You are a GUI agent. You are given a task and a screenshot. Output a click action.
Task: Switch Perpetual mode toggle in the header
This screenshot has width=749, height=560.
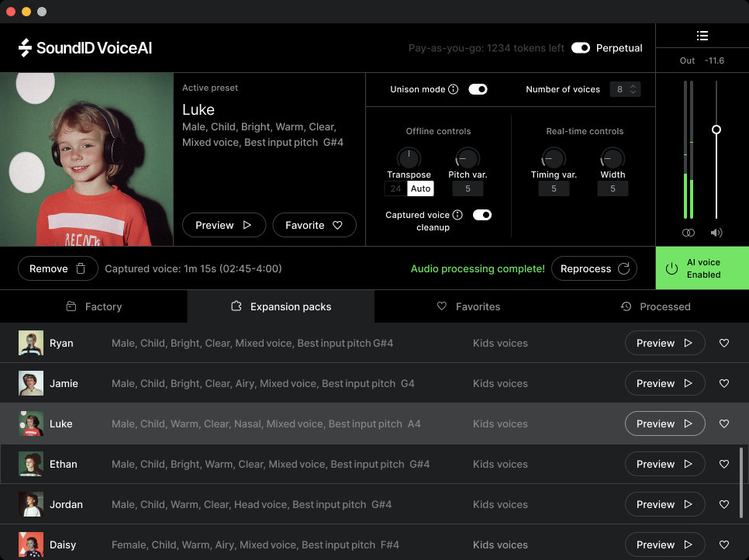(x=581, y=47)
